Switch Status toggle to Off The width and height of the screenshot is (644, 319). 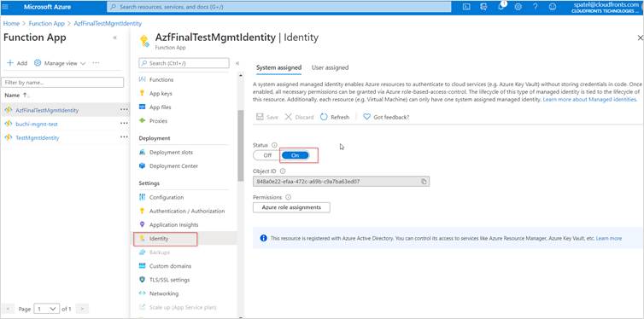tap(267, 155)
